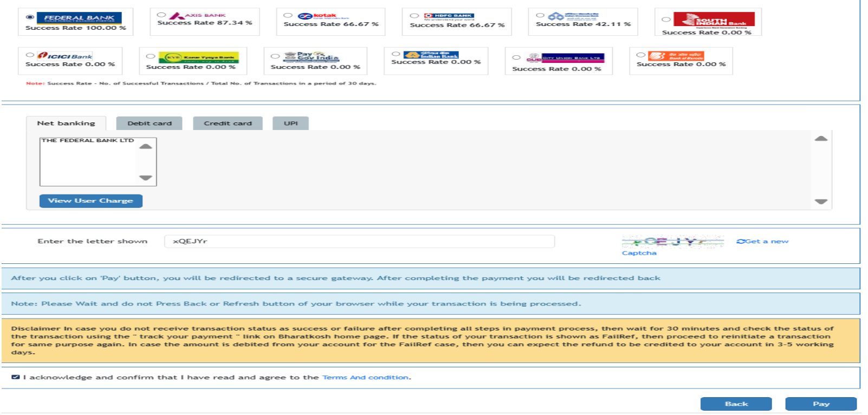This screenshot has height=415, width=868.
Task: Click the payment panel's scroll down arrow
Action: [821, 202]
